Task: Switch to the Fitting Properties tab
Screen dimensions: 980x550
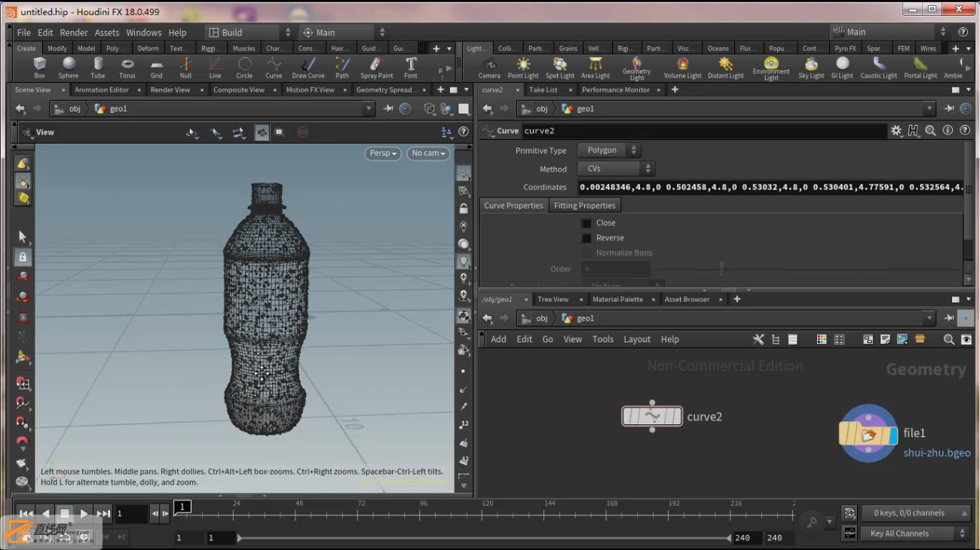Action: point(584,206)
